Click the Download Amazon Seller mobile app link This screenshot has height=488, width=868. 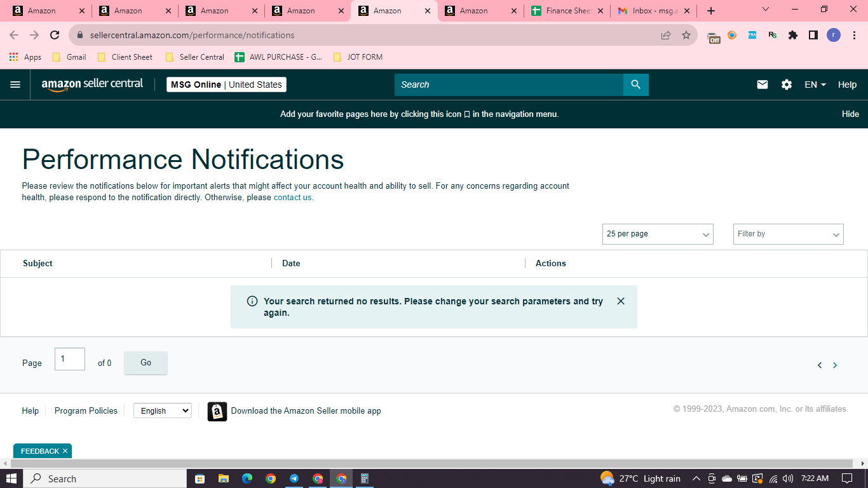coord(306,411)
